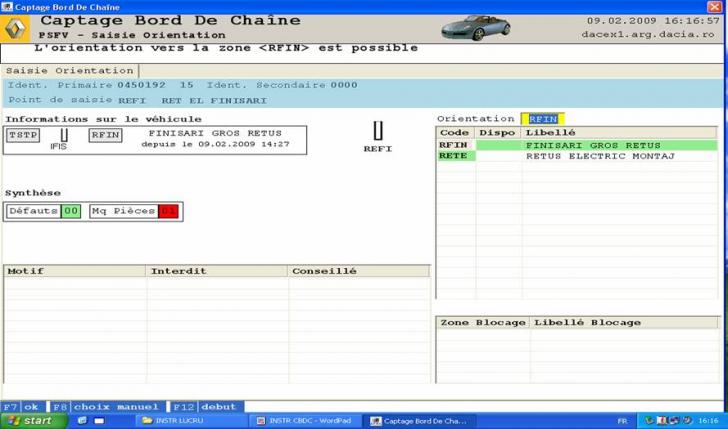Select the RFIN row code cell
This screenshot has height=429, width=728.
pyautogui.click(x=455, y=145)
